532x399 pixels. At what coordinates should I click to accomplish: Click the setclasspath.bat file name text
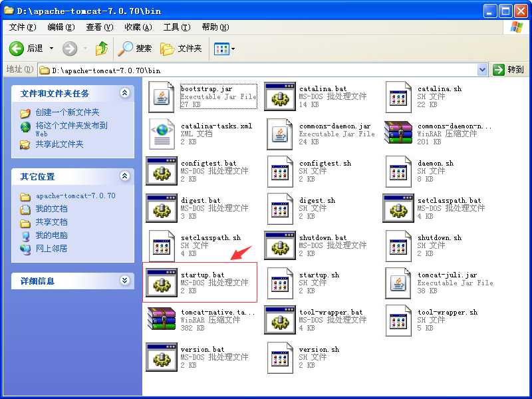coord(450,200)
